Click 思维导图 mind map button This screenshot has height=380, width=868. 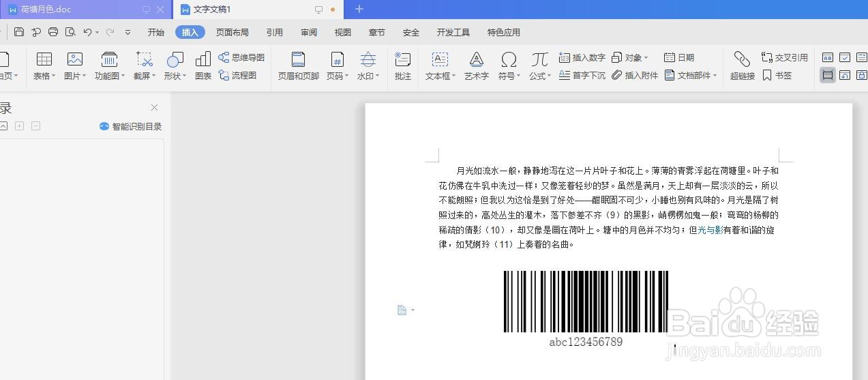pos(241,58)
